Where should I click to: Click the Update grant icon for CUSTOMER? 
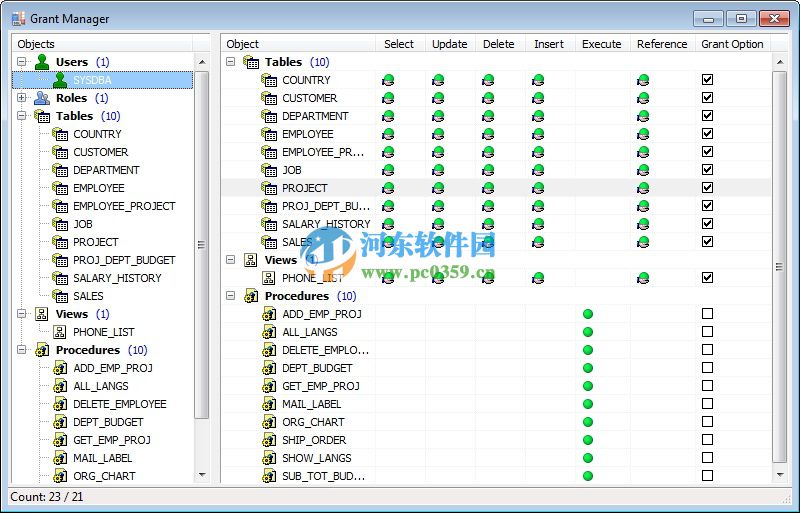click(x=438, y=98)
